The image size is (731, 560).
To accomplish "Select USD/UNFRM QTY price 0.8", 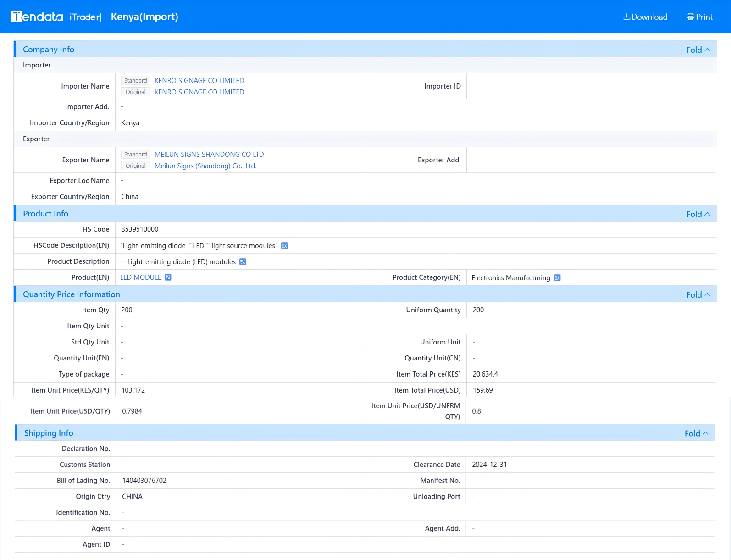I will (x=476, y=411).
